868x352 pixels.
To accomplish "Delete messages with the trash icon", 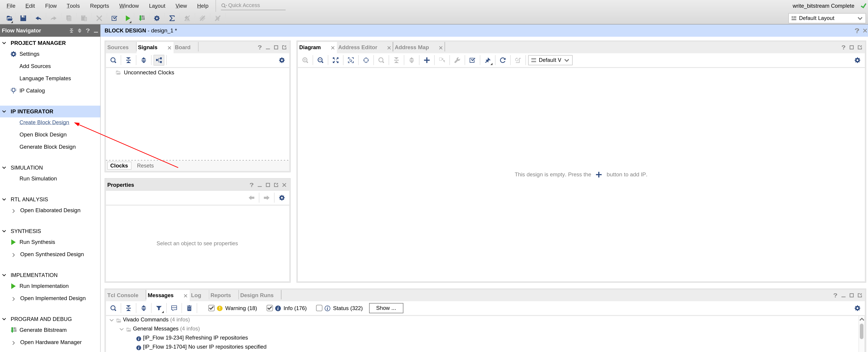I will click(189, 308).
